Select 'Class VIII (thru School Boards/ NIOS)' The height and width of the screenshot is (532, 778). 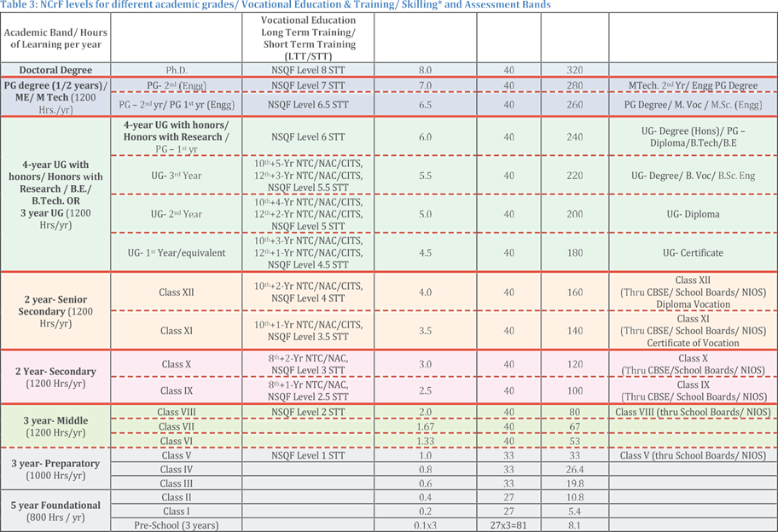coord(693,412)
